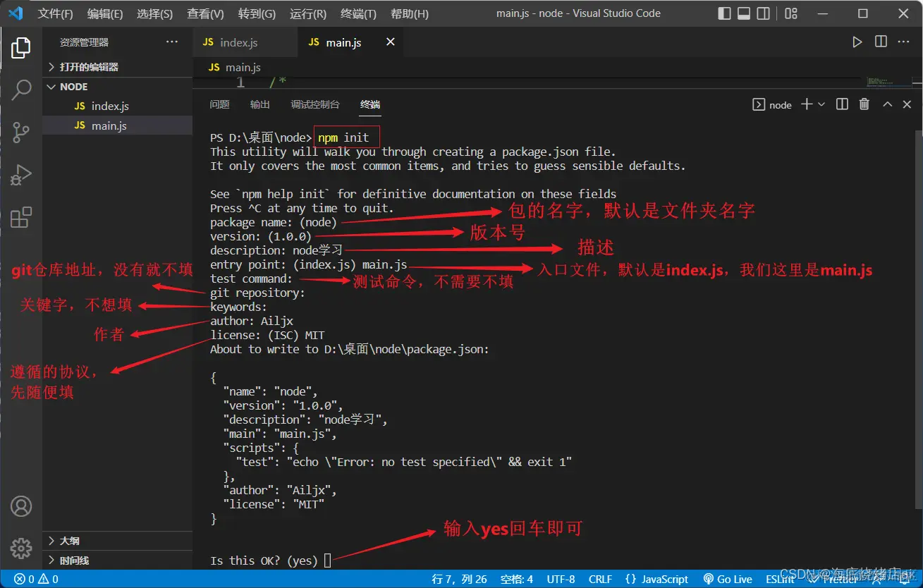The width and height of the screenshot is (923, 588).
Task: Kill terminal with trash icon
Action: click(x=864, y=104)
